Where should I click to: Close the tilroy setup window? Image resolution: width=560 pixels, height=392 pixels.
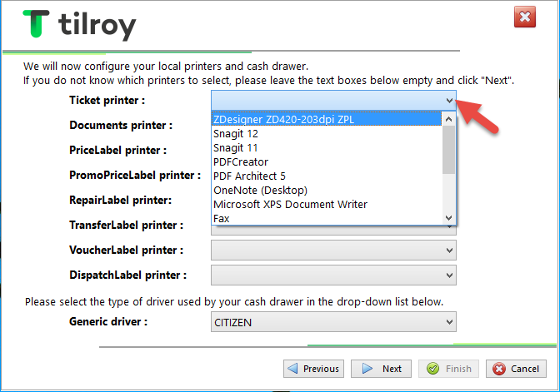pos(525,17)
